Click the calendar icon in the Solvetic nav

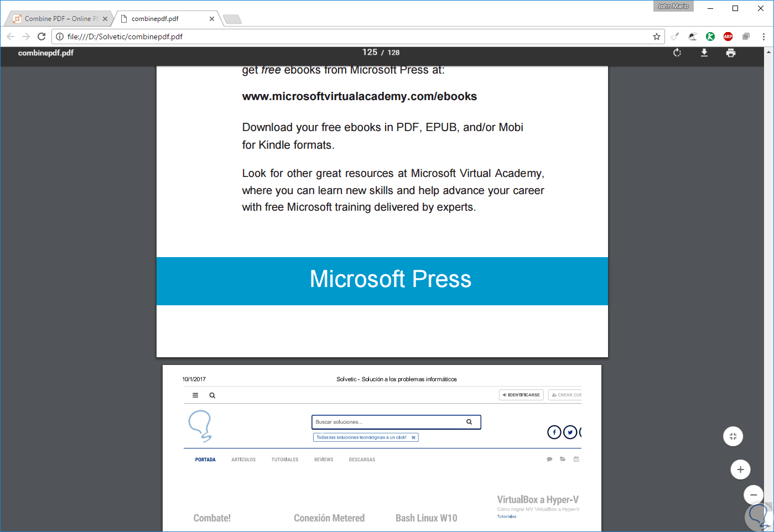click(x=576, y=459)
